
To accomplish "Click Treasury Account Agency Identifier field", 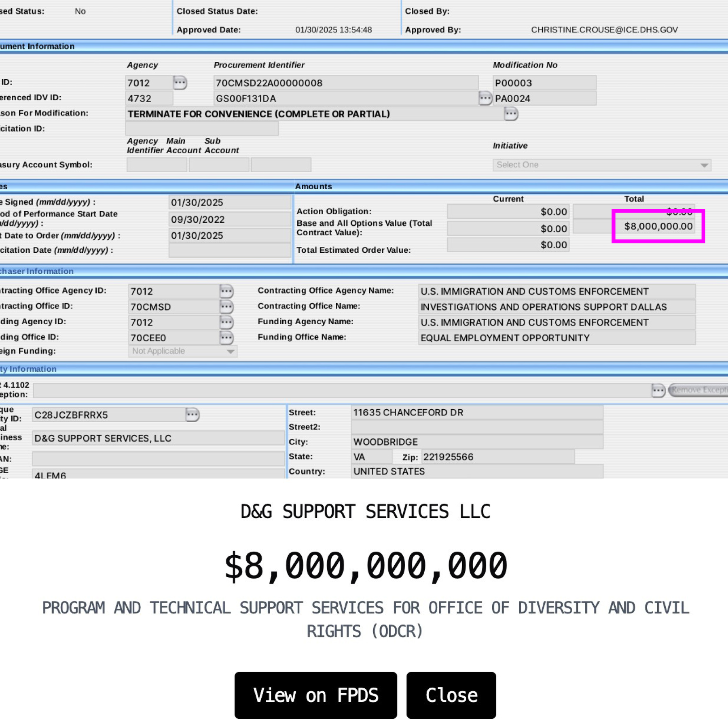I will tap(157, 165).
